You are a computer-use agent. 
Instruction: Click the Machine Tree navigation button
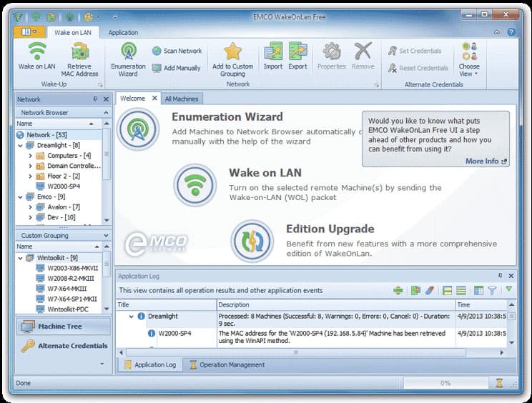64,326
